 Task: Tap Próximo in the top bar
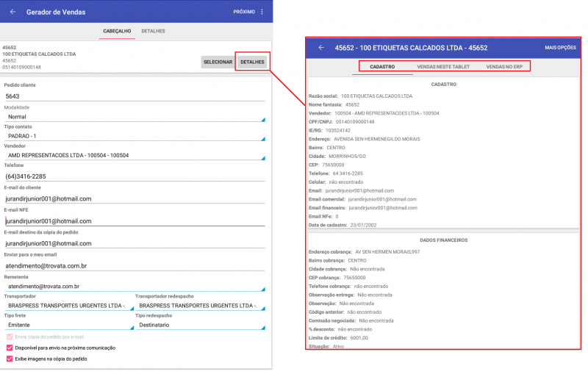click(244, 12)
